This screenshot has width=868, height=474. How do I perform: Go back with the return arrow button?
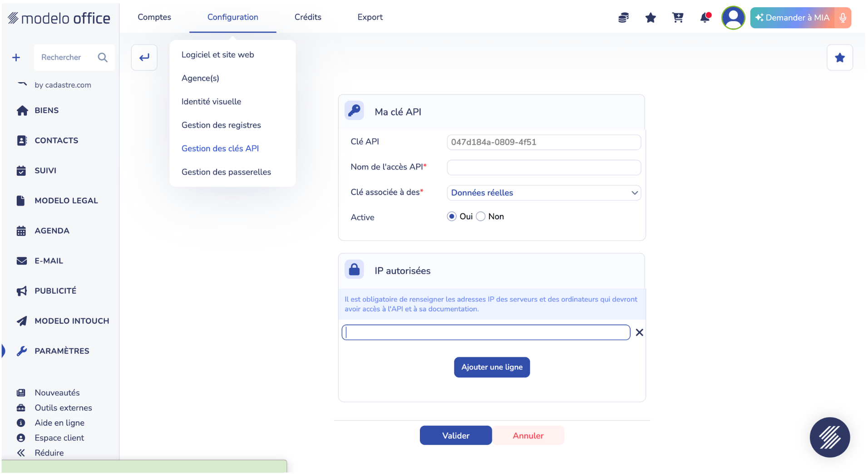click(x=144, y=57)
